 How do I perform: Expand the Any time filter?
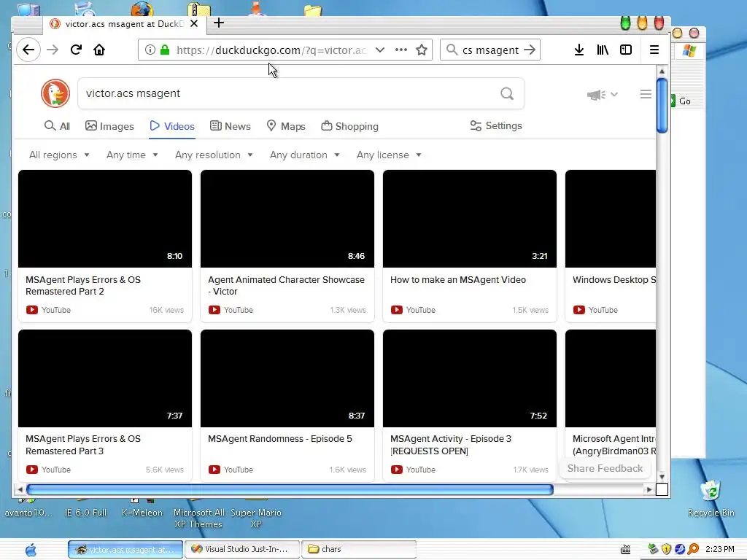[132, 155]
